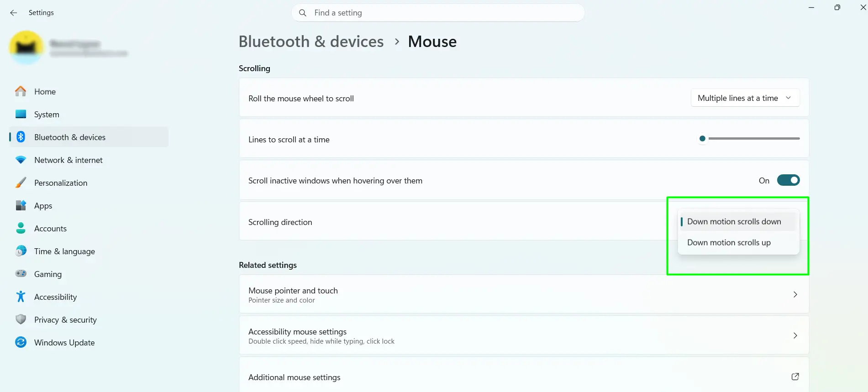The height and width of the screenshot is (392, 868).
Task: Go back to Bluetooth & devices via the breadcrumb
Action: 311,42
